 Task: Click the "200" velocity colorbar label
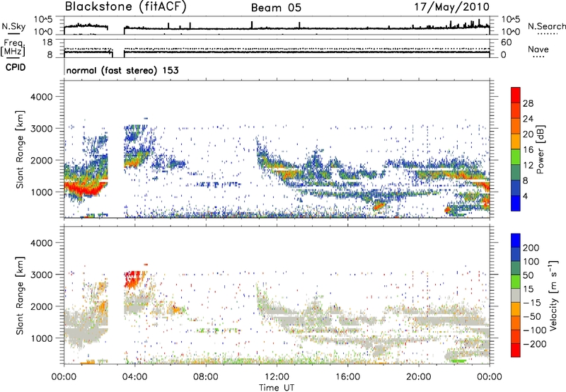[x=531, y=248]
